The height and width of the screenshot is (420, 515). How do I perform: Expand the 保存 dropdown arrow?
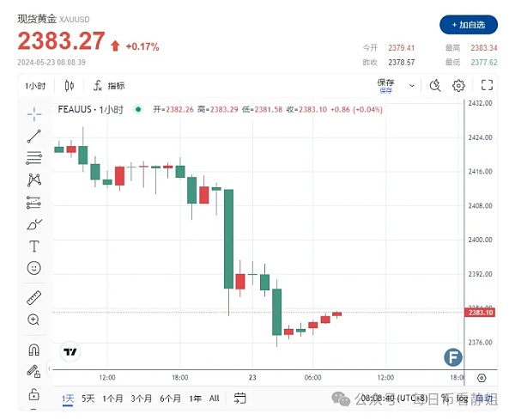click(412, 85)
